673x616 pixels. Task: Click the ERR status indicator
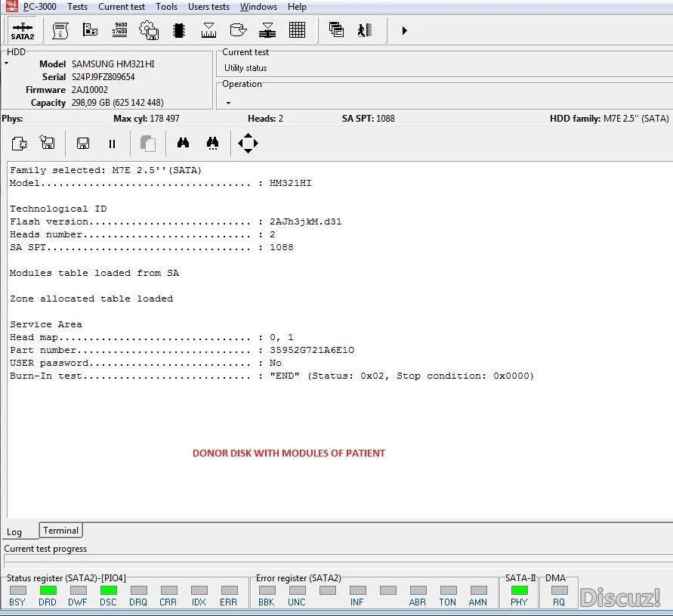coord(229,590)
